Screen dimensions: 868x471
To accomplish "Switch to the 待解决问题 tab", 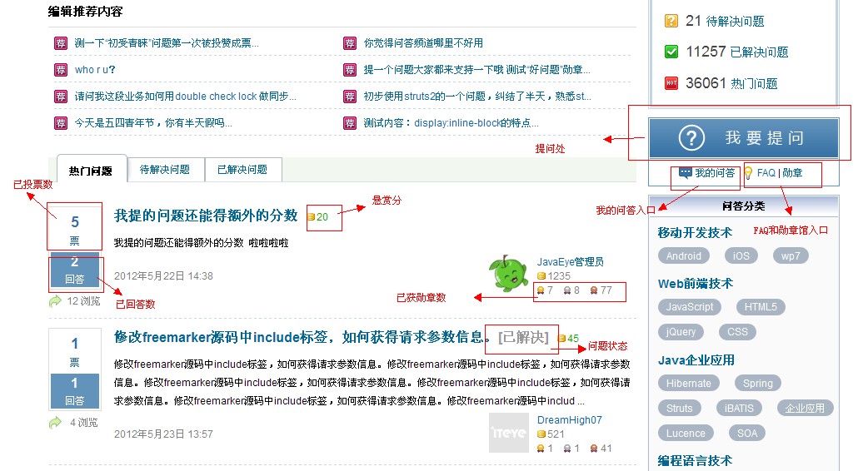I will coord(165,170).
